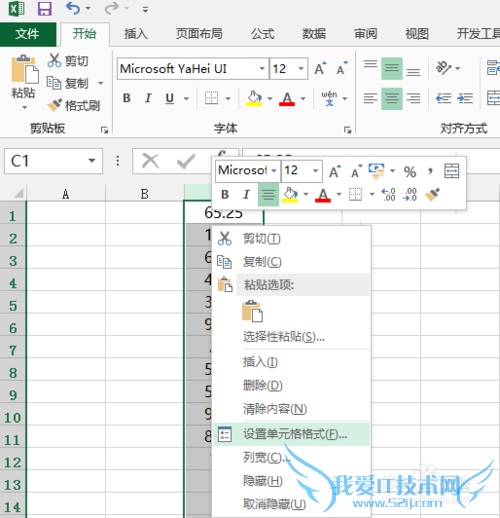The width and height of the screenshot is (500, 518).
Task: Select column A header
Action: (x=66, y=193)
